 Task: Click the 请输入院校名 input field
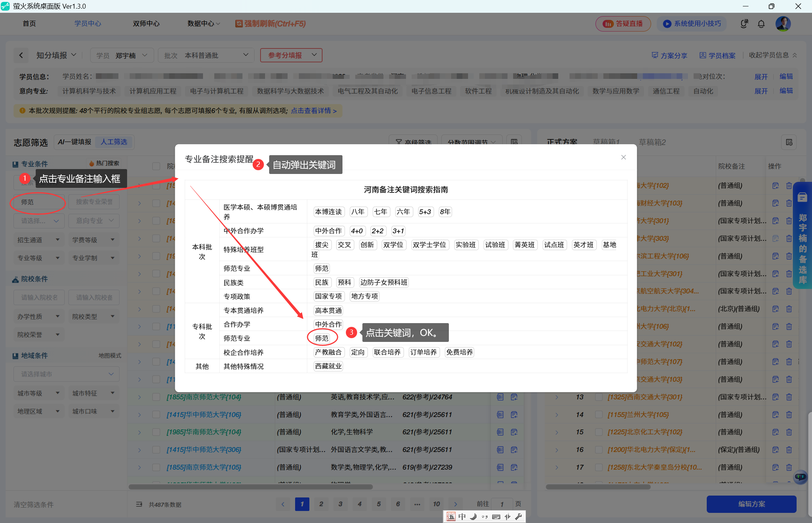click(39, 297)
